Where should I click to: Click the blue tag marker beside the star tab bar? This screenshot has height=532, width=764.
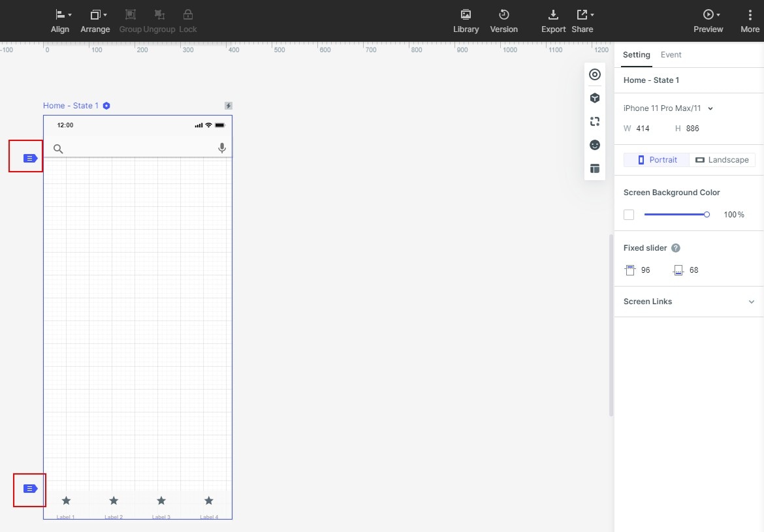pos(30,489)
